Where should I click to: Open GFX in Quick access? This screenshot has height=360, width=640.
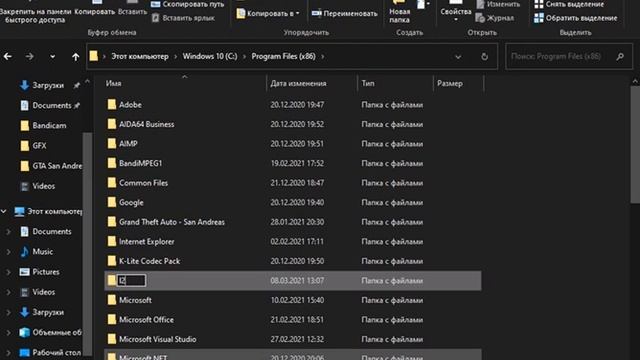click(39, 146)
